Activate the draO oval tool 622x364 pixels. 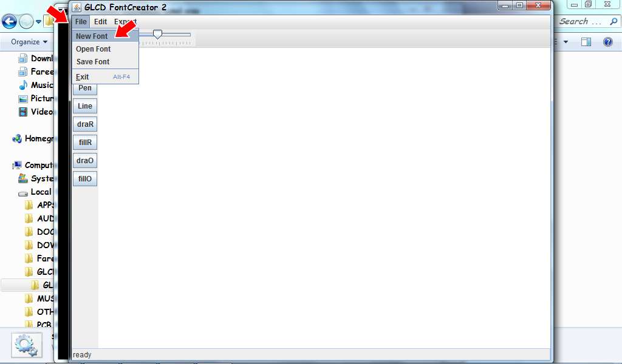[84, 160]
